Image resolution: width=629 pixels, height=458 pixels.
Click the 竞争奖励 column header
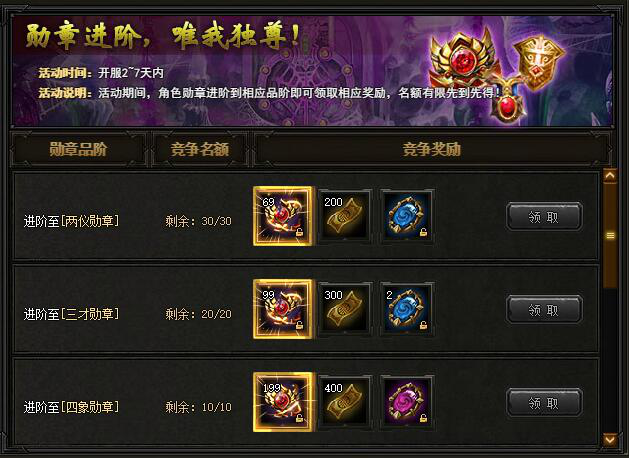point(432,149)
